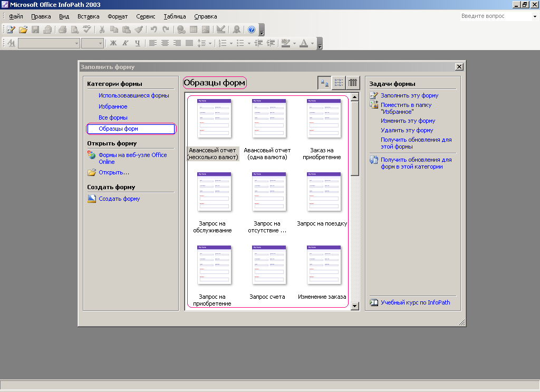The height and width of the screenshot is (392, 540).
Task: Open the numbering style dropdown arrow
Action: pyautogui.click(x=231, y=43)
